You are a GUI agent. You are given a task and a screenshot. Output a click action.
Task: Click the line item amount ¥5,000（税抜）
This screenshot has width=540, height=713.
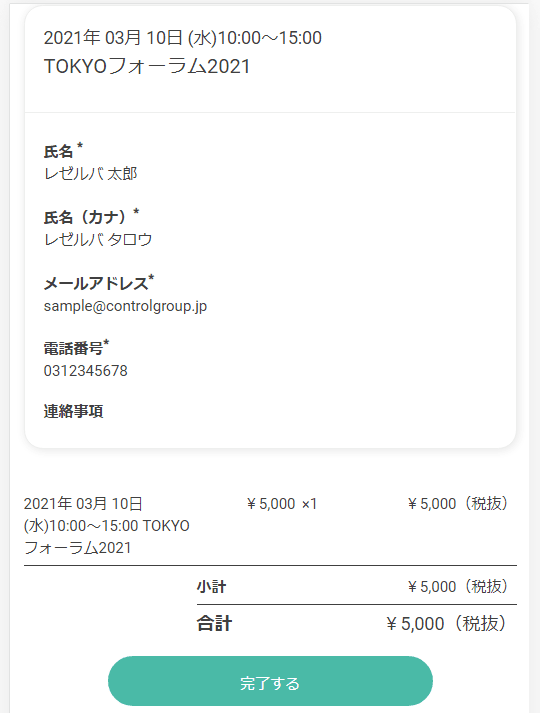457,504
